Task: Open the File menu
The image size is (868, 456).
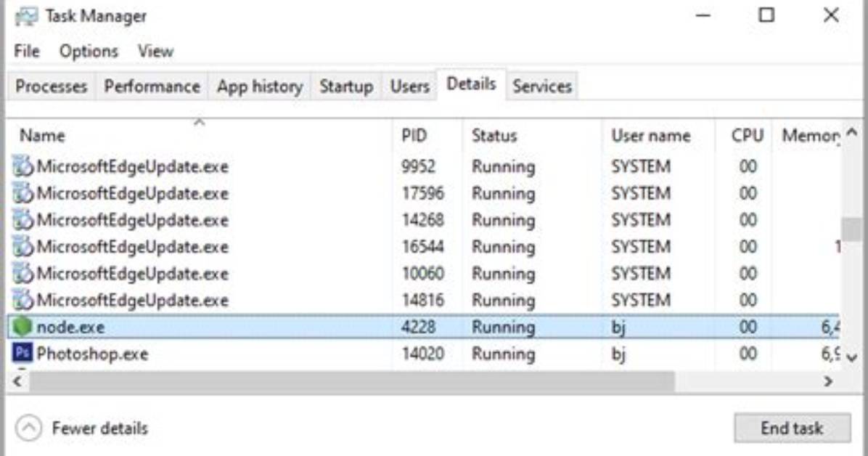Action: pos(27,52)
